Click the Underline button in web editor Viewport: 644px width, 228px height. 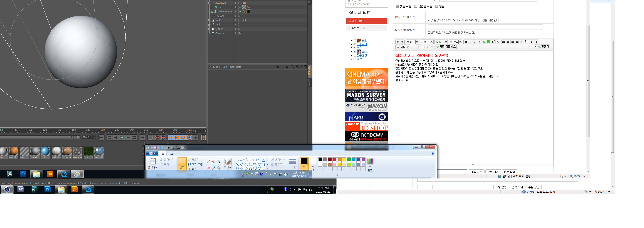pos(470,42)
